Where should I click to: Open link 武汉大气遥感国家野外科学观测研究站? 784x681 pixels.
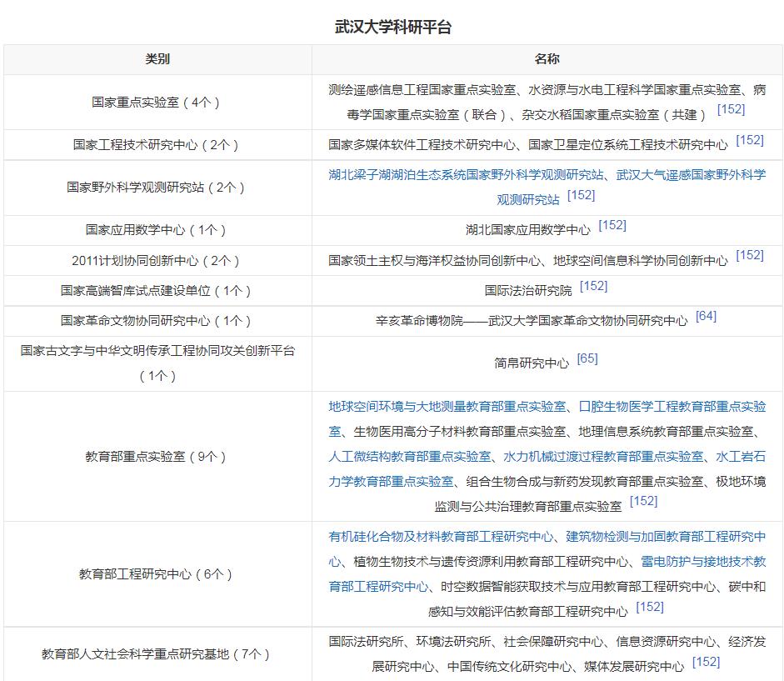click(x=691, y=175)
